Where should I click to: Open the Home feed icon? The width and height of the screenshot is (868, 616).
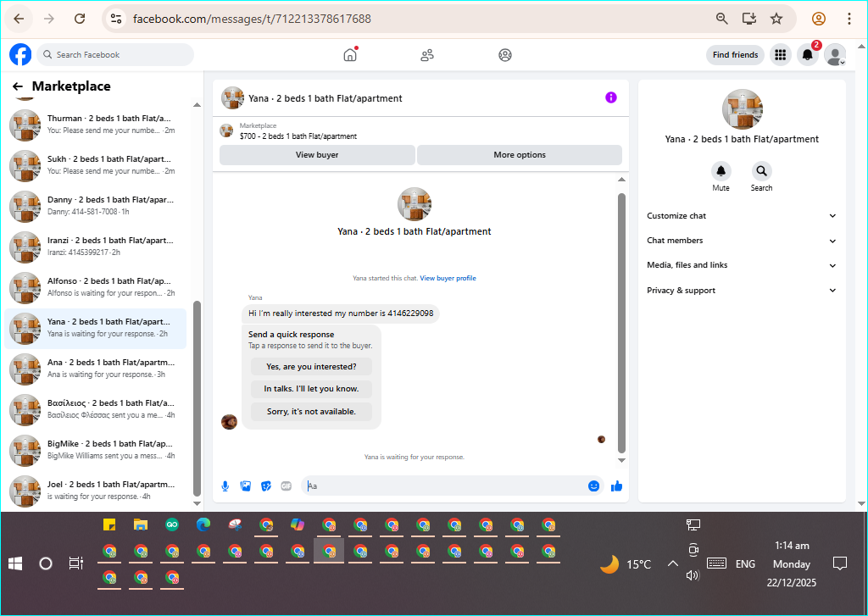tap(350, 55)
